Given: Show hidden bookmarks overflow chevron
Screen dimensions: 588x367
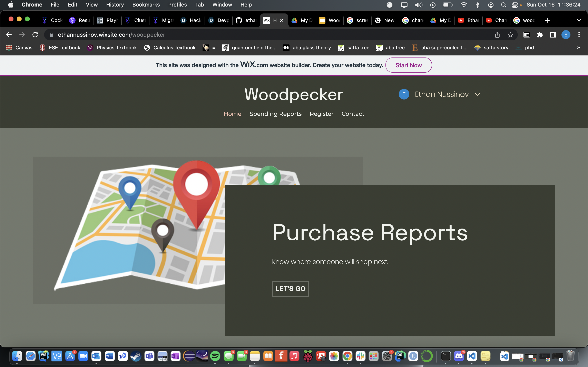Looking at the screenshot, I should [x=578, y=48].
